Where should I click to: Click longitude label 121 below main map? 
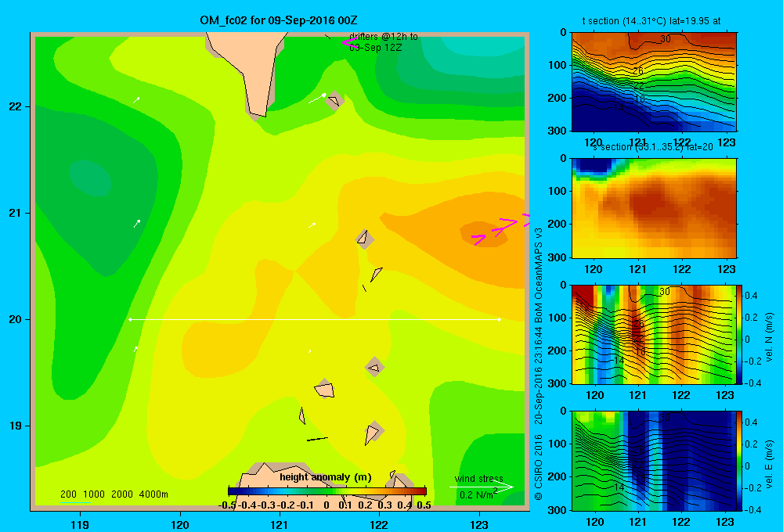(x=280, y=524)
